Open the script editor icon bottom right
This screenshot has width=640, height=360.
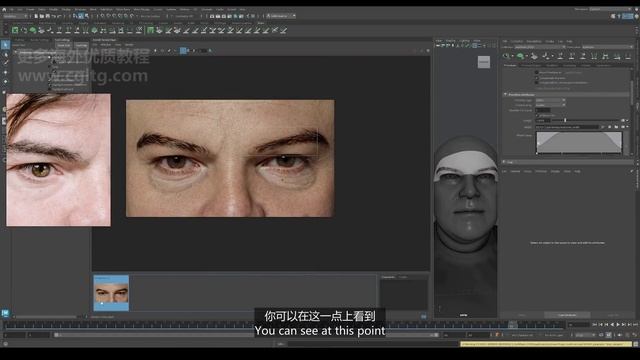tap(636, 344)
